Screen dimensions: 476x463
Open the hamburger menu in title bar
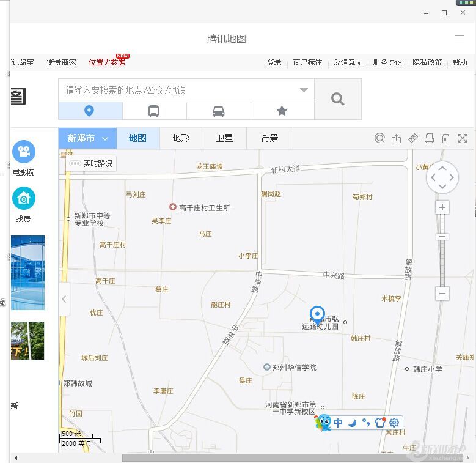click(460, 39)
